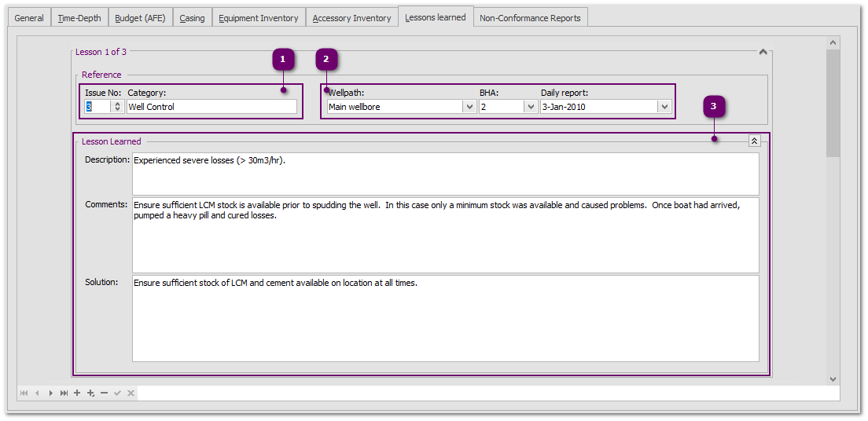Go to the next lesson record

tap(50, 393)
